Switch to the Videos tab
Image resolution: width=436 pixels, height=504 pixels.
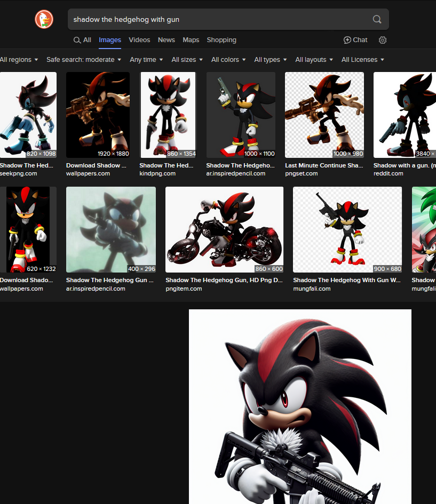click(139, 40)
